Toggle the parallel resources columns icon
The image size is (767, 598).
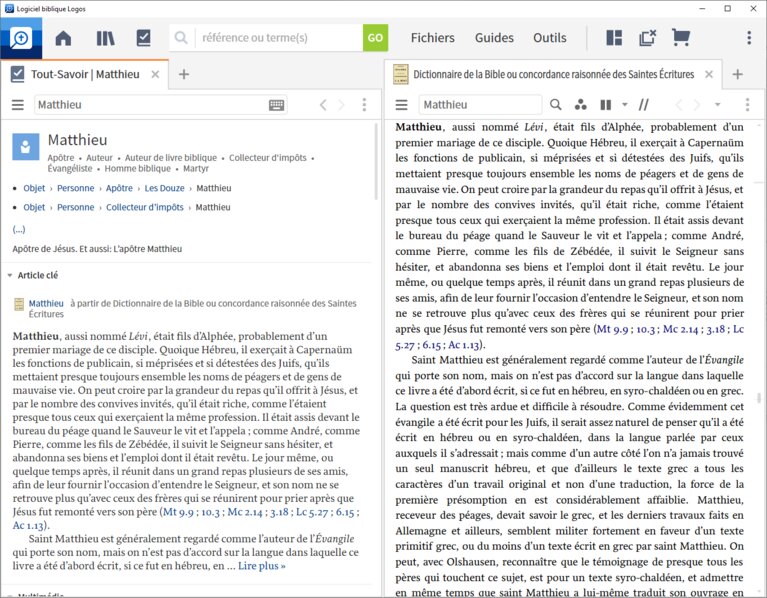pyautogui.click(x=606, y=105)
